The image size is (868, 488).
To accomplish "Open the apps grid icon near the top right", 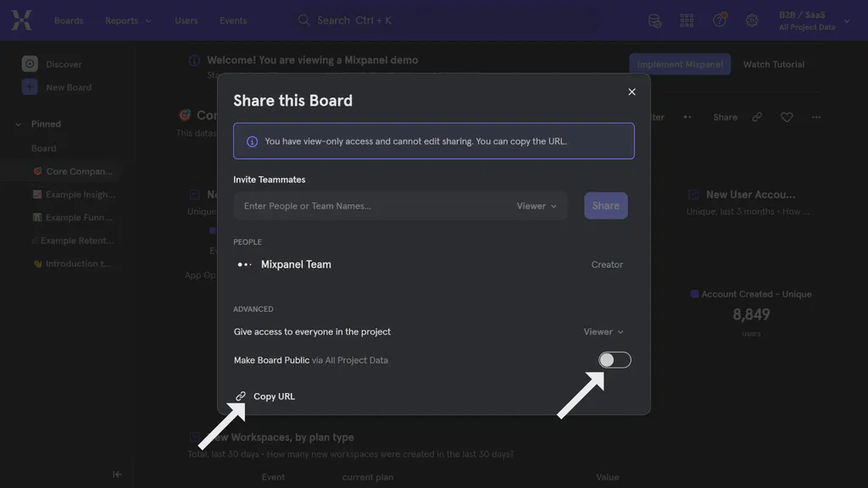I will (687, 20).
